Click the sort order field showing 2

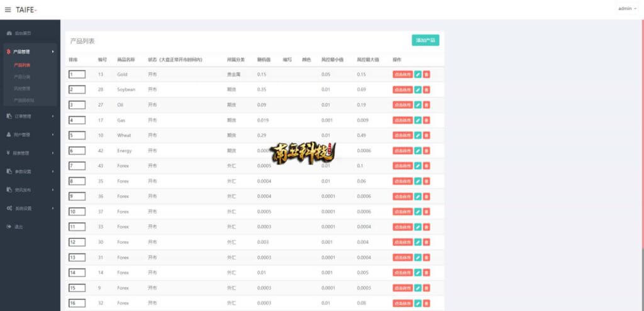pos(77,89)
